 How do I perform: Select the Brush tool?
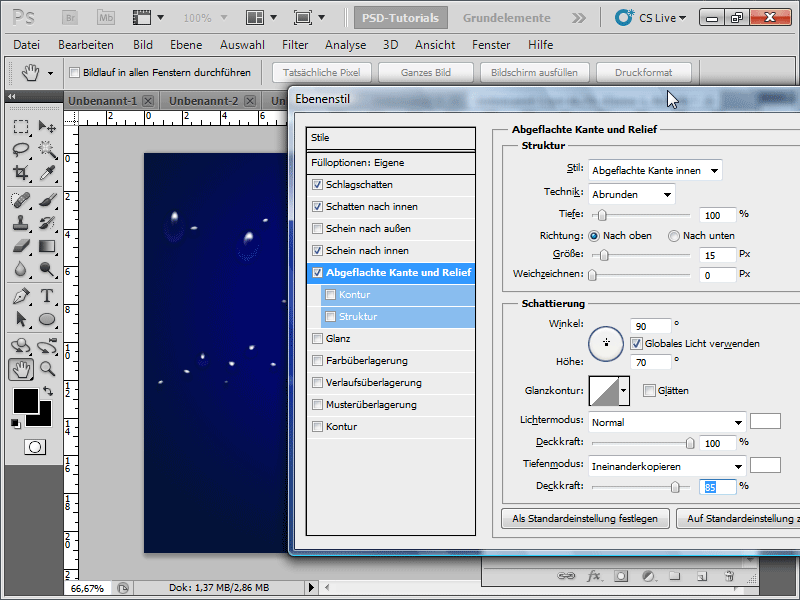point(47,199)
